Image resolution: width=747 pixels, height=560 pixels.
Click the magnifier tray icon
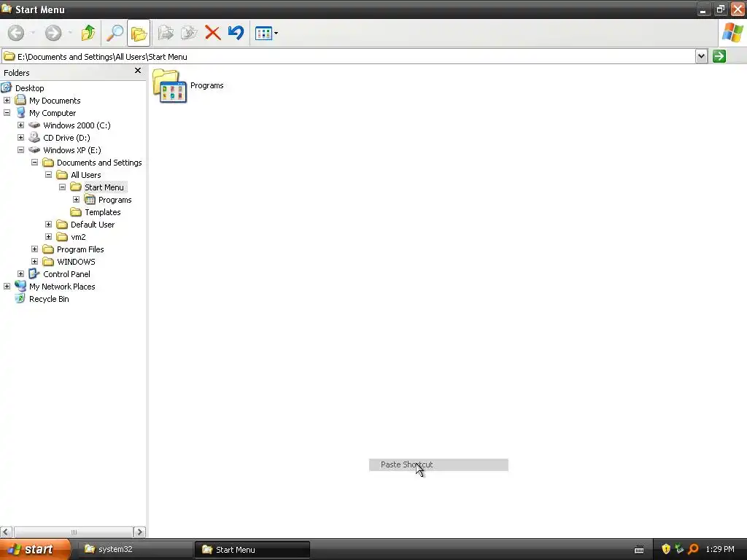coord(693,549)
